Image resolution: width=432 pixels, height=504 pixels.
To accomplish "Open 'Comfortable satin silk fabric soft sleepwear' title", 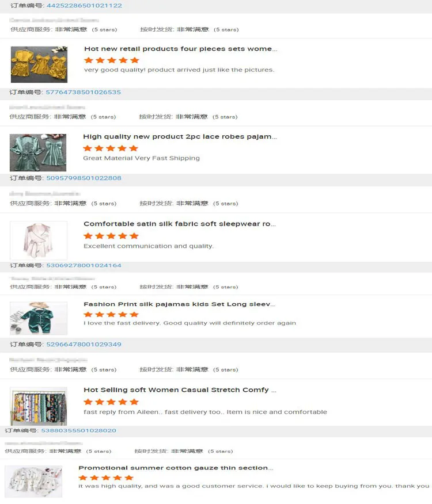I will 180,224.
